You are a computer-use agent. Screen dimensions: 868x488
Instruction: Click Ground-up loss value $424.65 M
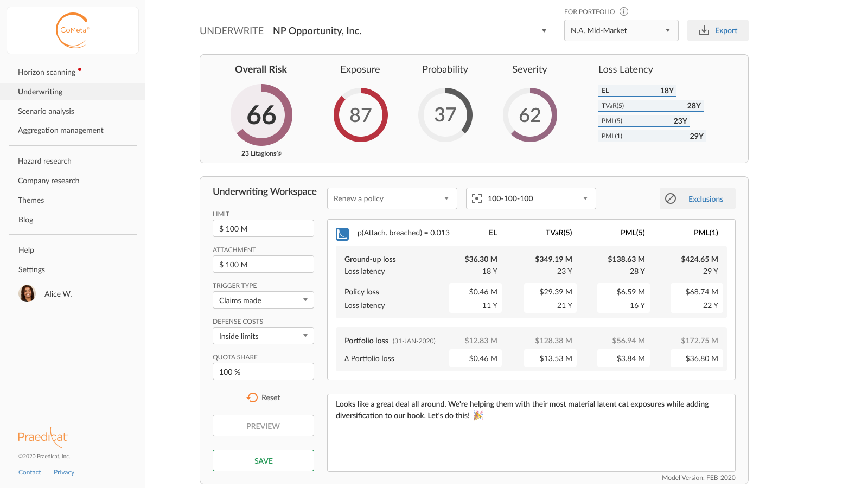(699, 259)
